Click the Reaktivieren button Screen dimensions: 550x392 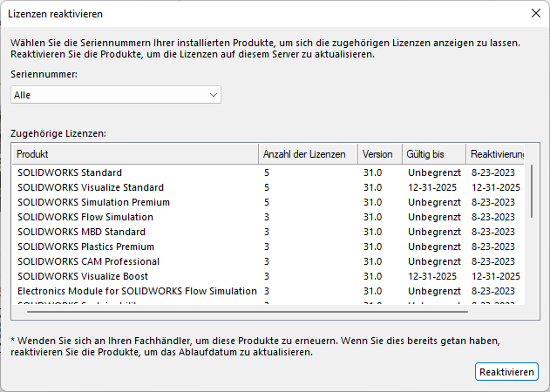point(506,372)
